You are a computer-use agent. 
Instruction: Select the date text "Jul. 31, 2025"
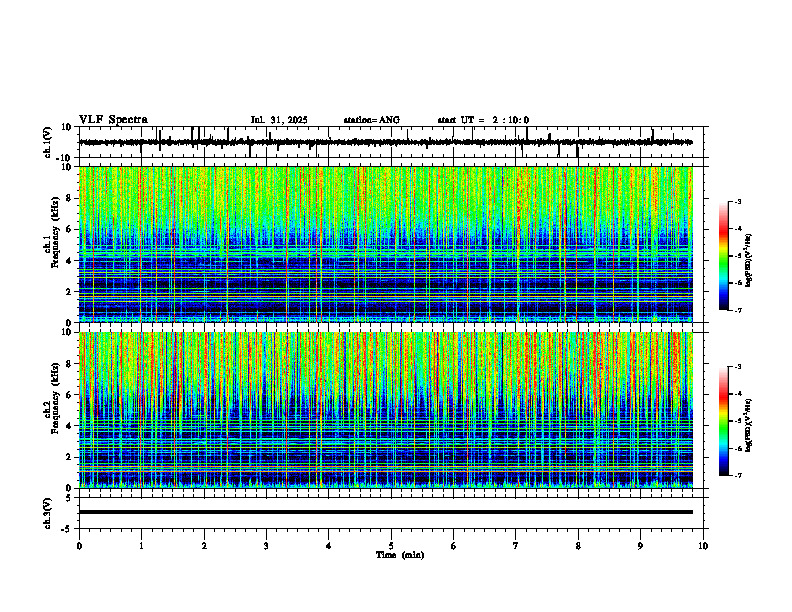(279, 120)
